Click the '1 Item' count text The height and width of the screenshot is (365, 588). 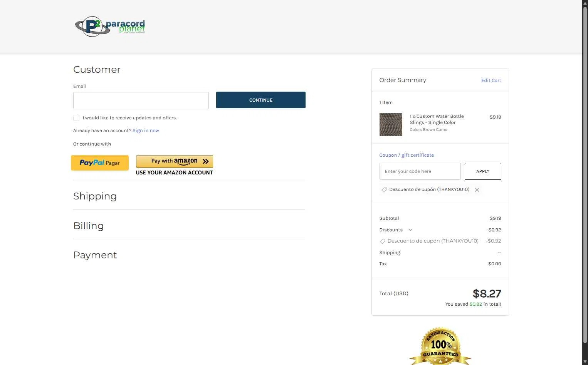tap(386, 102)
